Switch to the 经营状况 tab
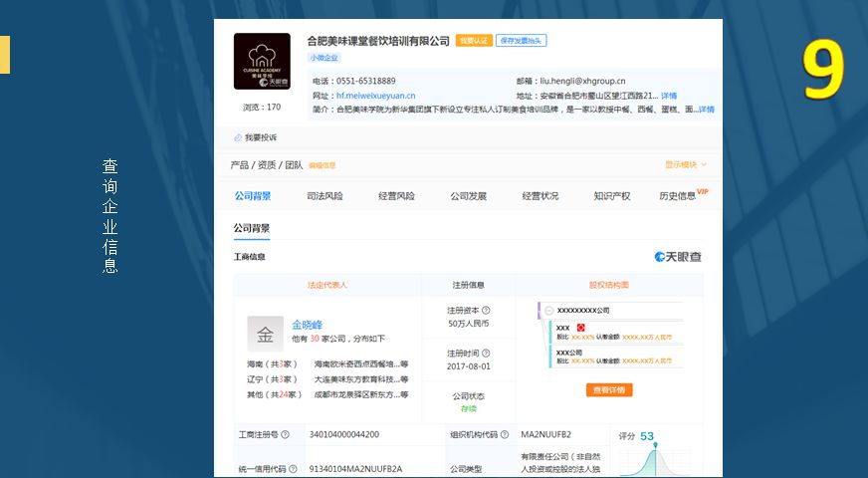This screenshot has width=868, height=478. coord(541,196)
